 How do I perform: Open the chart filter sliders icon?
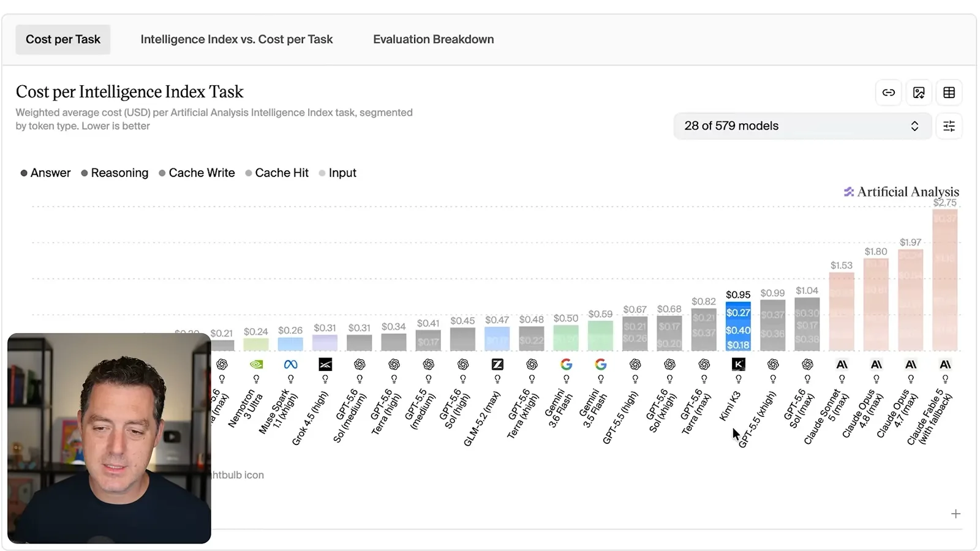pyautogui.click(x=949, y=126)
